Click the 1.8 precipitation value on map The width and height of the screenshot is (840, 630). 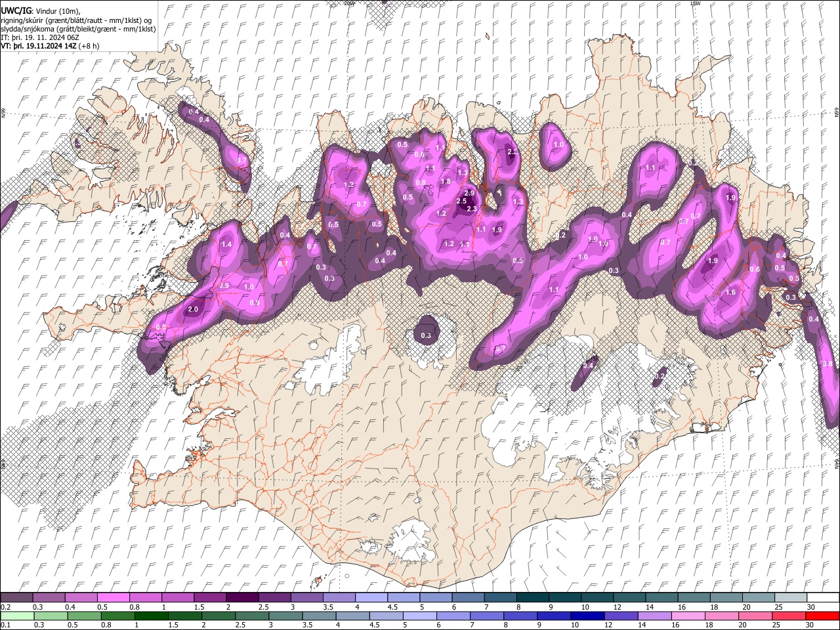446,181
